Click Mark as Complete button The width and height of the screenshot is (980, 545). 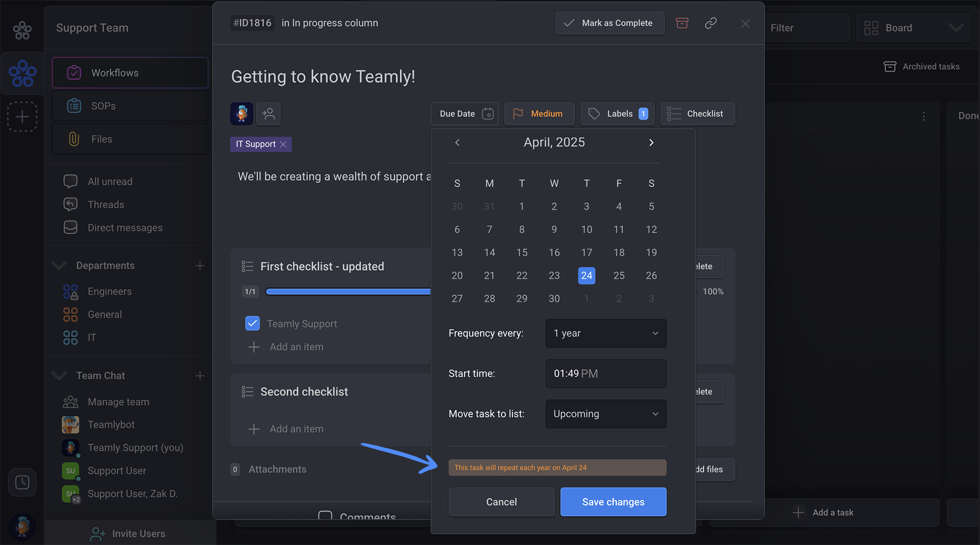pos(610,23)
